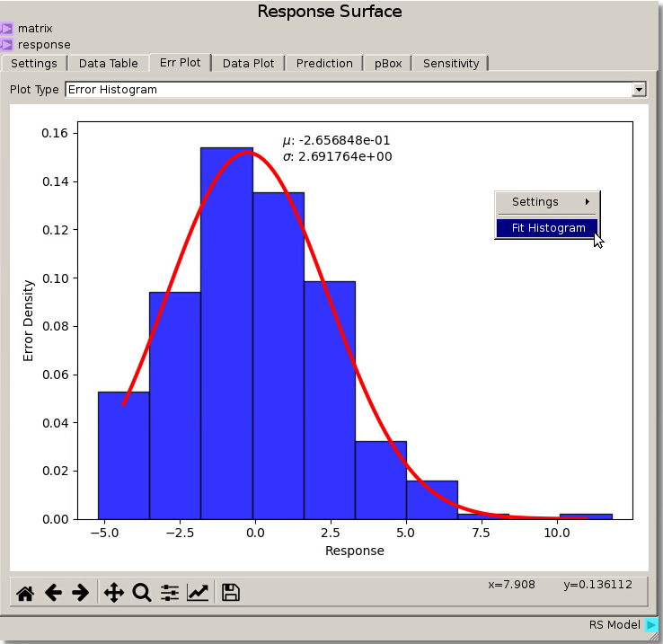Choose Fit Histogram from context menu
The width and height of the screenshot is (663, 644).
click(x=548, y=228)
